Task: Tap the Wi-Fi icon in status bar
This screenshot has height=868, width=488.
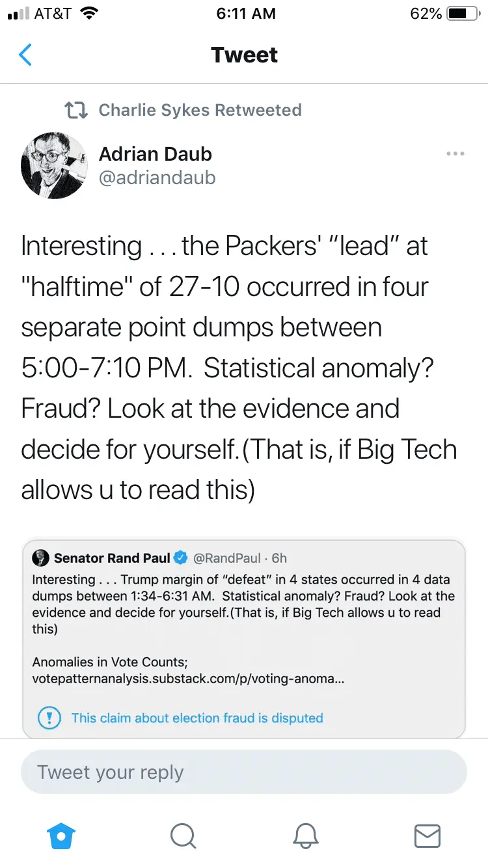Action: click(88, 14)
